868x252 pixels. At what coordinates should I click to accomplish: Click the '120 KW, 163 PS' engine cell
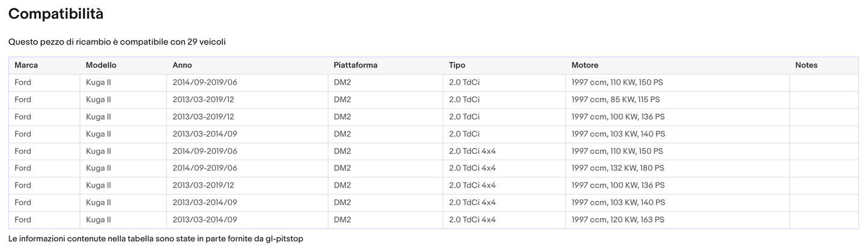point(618,220)
